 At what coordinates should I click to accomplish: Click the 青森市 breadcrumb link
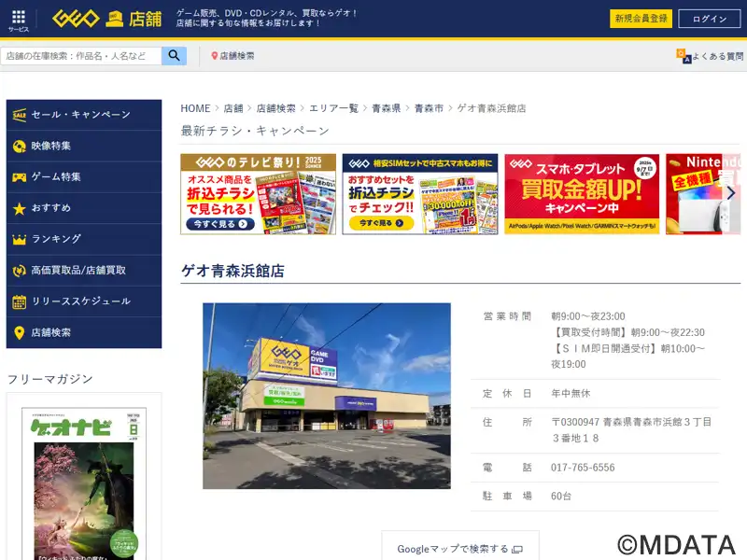[x=429, y=108]
